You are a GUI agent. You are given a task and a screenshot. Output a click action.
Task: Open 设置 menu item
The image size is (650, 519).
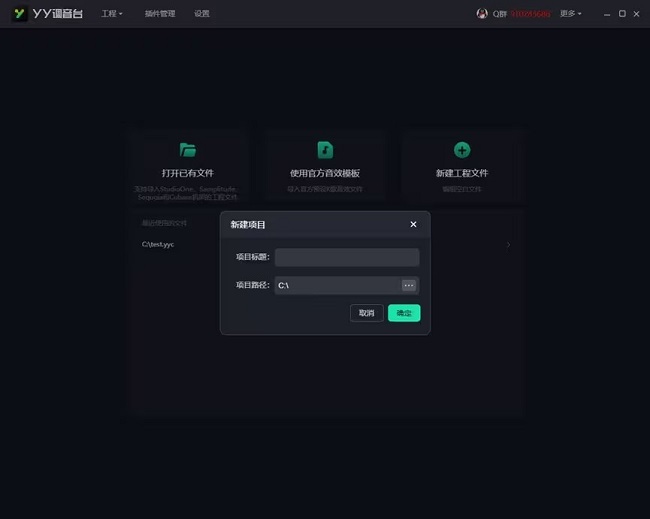pyautogui.click(x=202, y=14)
